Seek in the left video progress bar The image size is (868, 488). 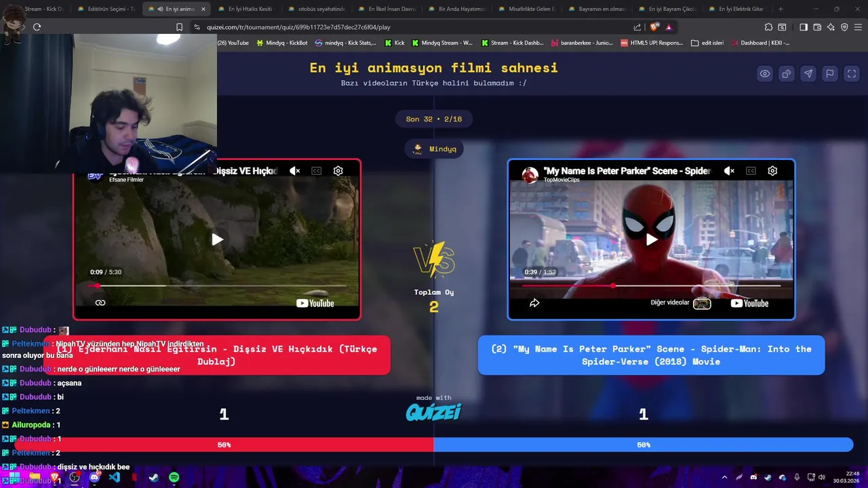tap(217, 286)
